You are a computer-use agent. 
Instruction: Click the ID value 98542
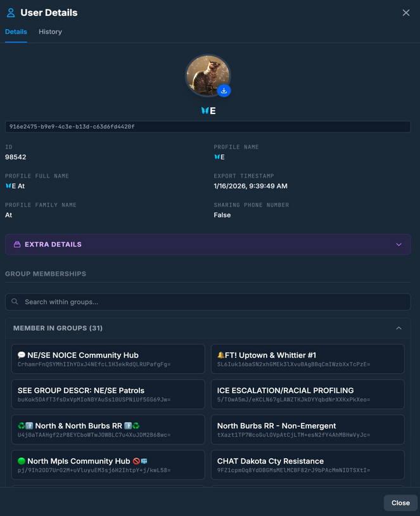tap(15, 157)
